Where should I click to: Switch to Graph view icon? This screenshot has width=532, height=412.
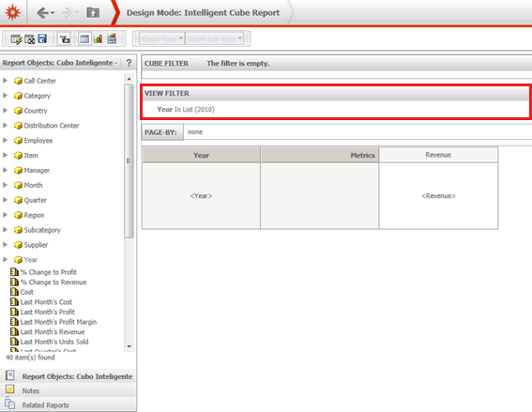click(99, 38)
